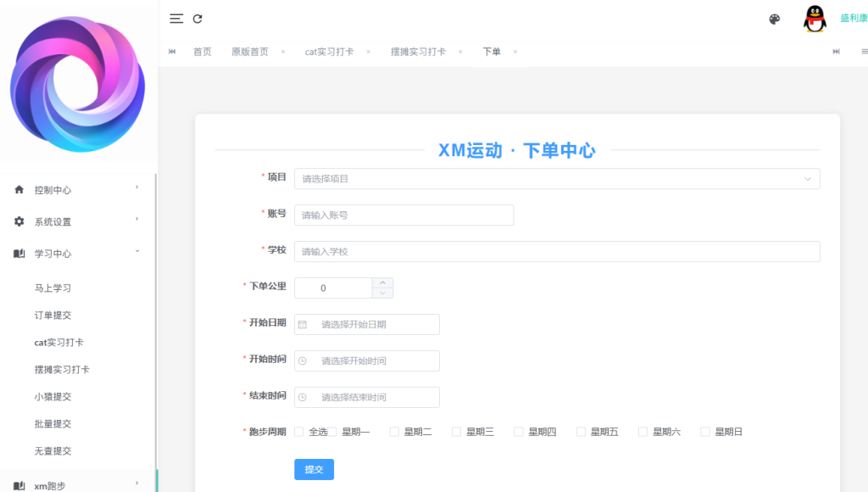This screenshot has height=492, width=868.
Task: Click the 提交 submit button
Action: tap(314, 469)
